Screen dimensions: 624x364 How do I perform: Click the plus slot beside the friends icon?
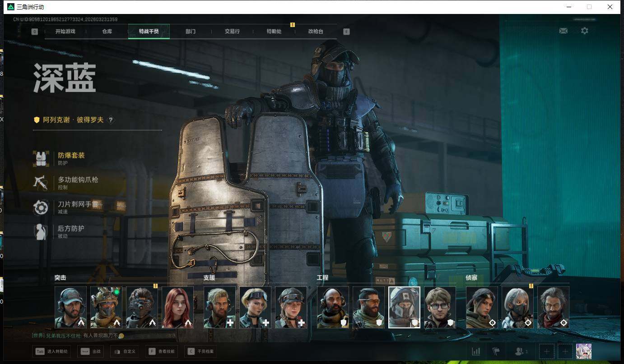point(546,351)
